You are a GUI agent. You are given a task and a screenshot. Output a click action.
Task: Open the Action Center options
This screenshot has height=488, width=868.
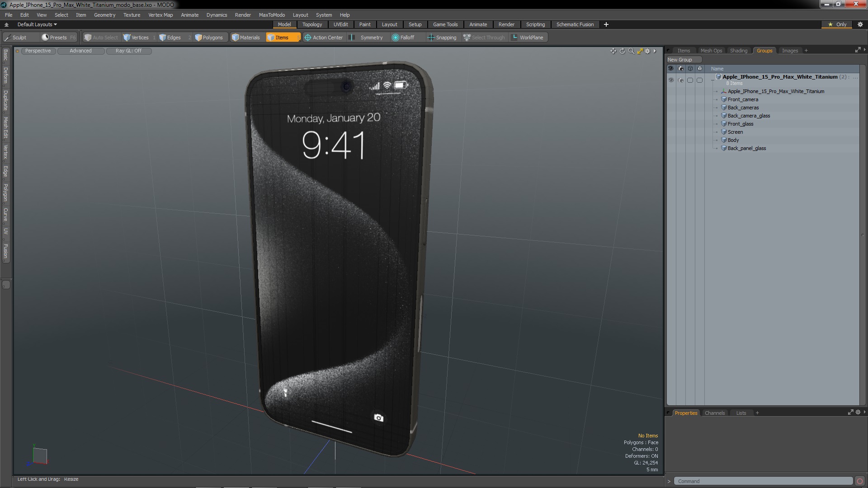[324, 38]
